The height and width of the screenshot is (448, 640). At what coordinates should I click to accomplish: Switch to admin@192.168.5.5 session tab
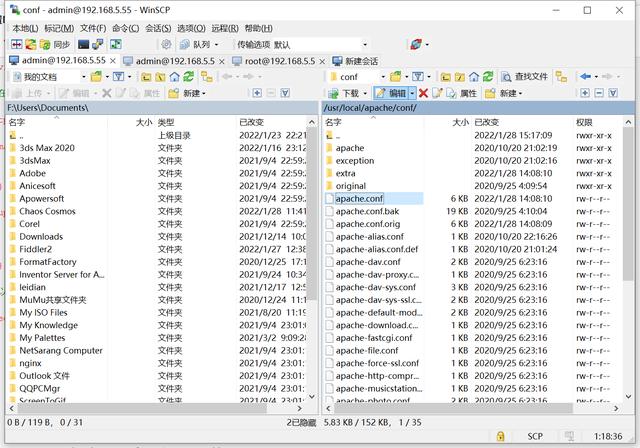(x=175, y=61)
